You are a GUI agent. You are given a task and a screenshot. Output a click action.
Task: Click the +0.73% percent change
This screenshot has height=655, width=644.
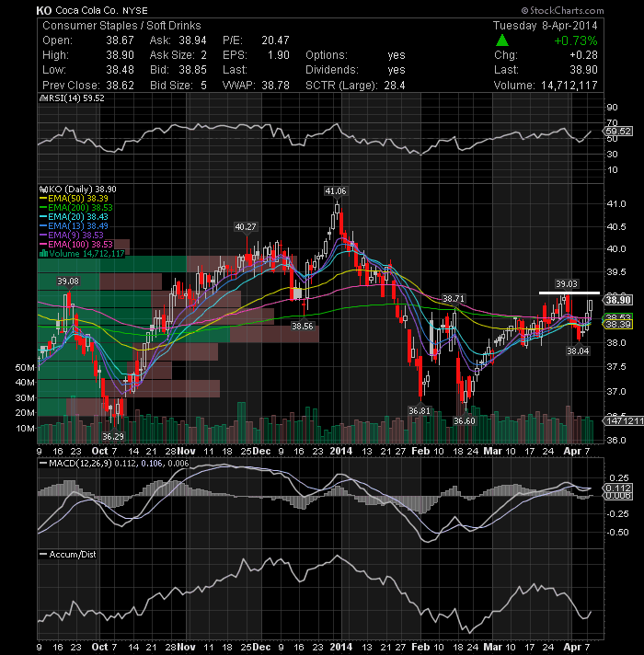pyautogui.click(x=576, y=40)
